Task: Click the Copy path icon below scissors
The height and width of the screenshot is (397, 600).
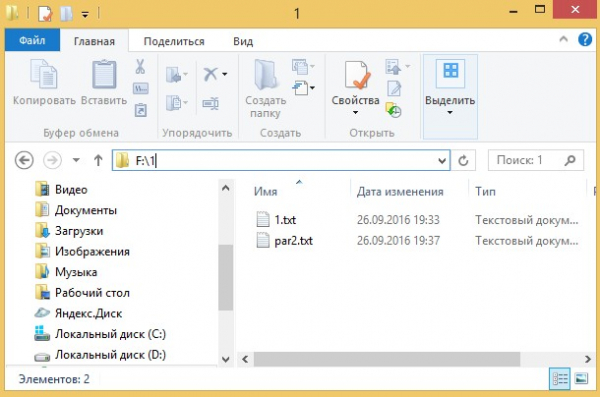Action: pos(140,89)
